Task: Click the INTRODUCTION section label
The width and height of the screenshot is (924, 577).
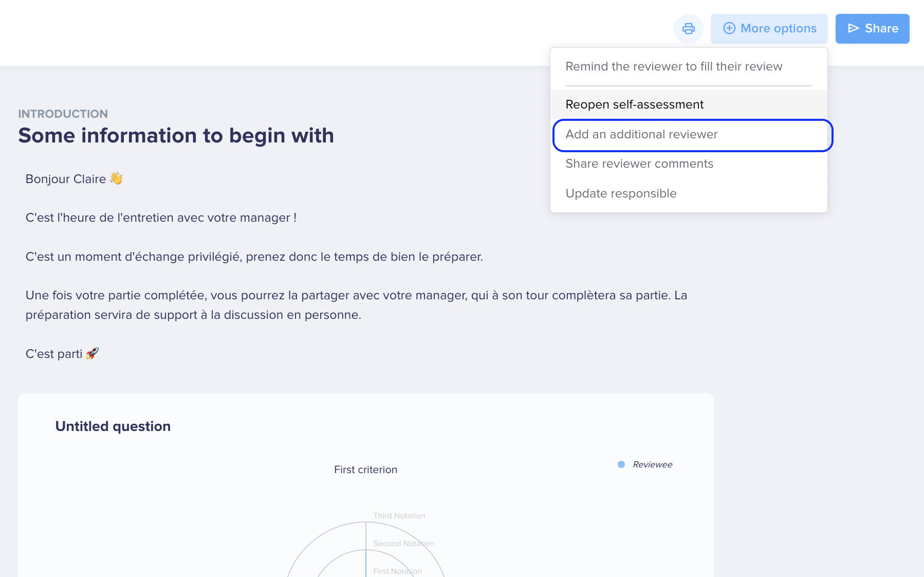Action: point(63,114)
